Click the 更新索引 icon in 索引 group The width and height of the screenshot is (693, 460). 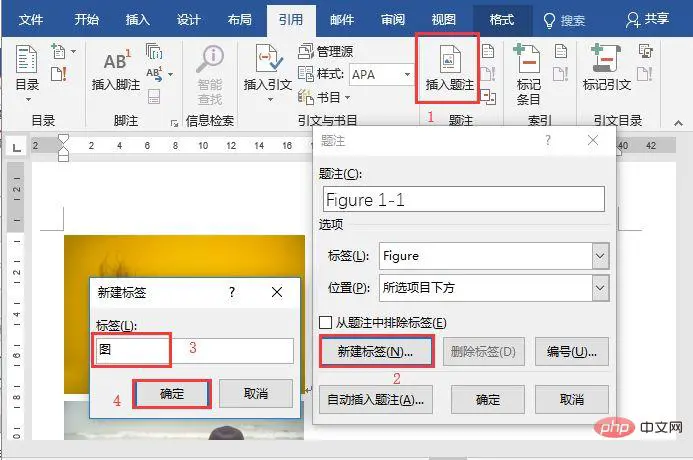click(x=560, y=74)
